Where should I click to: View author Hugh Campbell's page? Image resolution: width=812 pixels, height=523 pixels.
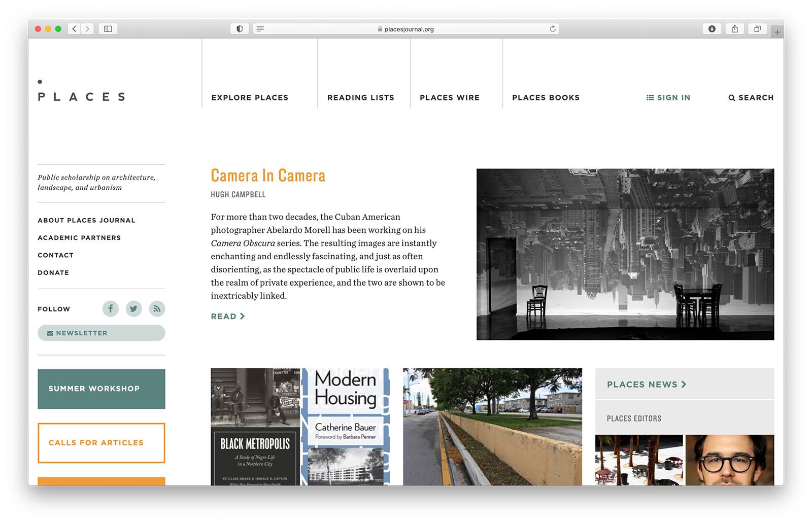coord(238,195)
